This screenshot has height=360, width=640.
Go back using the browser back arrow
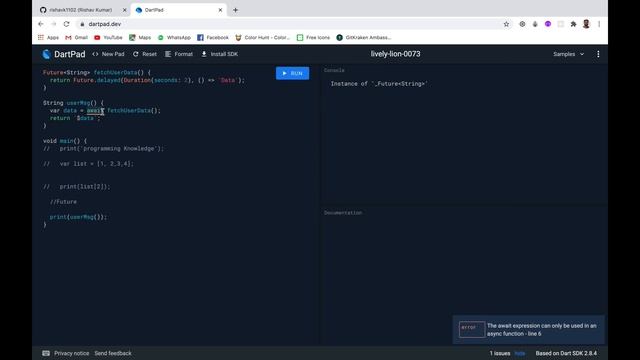tap(41, 24)
